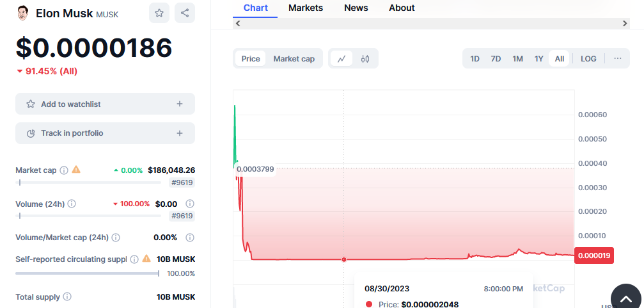Click Volume/Market cap (24h) info icon

pyautogui.click(x=116, y=238)
